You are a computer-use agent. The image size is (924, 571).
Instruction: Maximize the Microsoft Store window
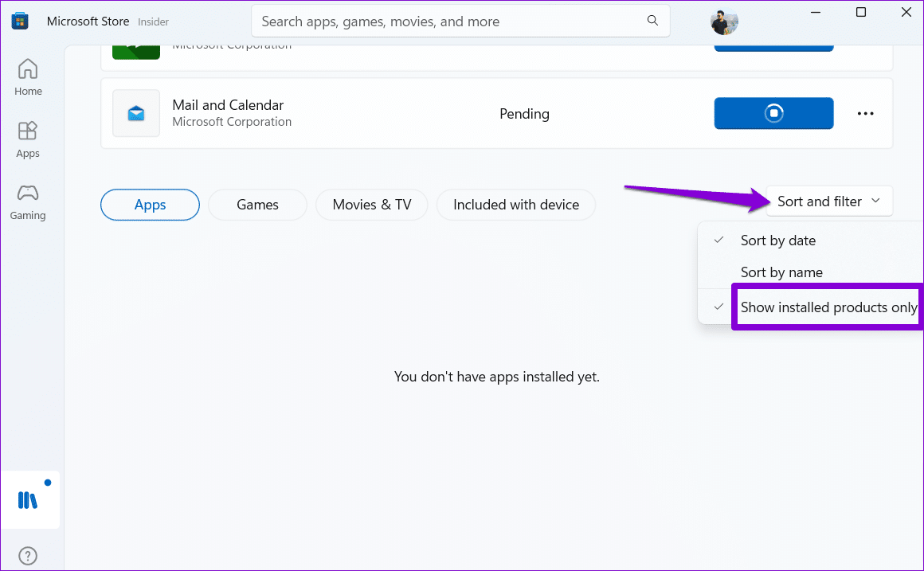[861, 13]
